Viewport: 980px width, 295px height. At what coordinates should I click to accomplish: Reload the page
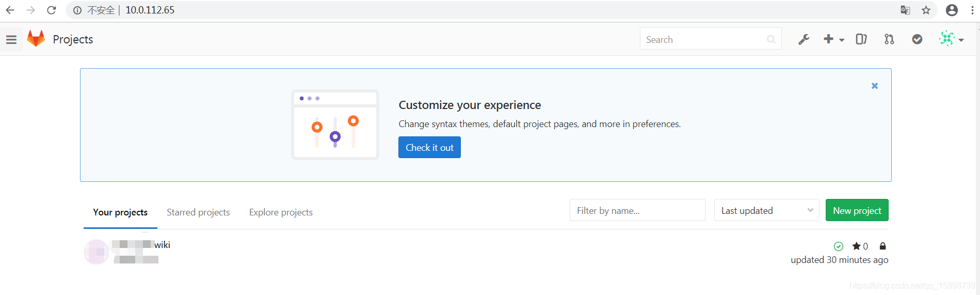tap(52, 10)
